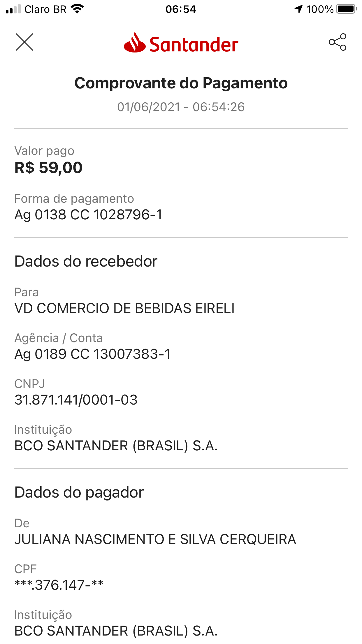Tap the location arrow status icon

pos(298,9)
